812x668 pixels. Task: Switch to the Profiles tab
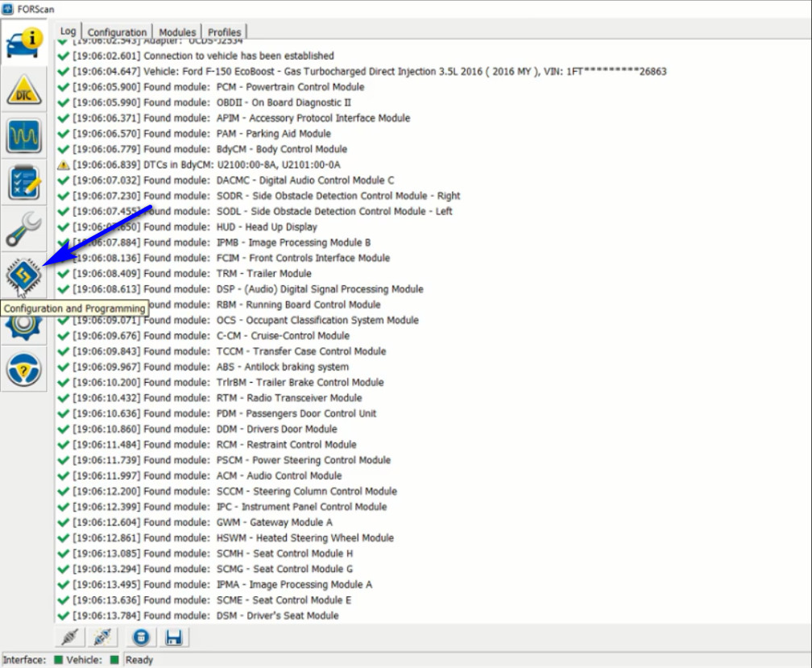224,32
